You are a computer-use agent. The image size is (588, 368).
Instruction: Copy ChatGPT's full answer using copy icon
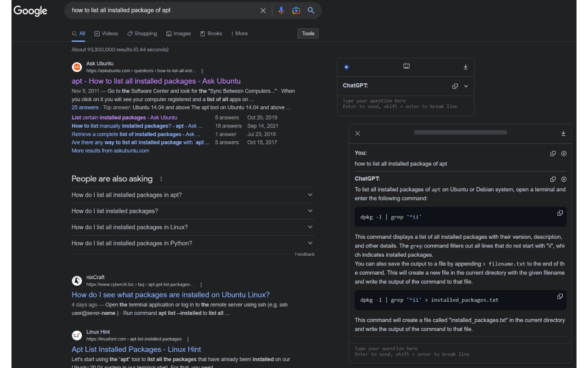tap(553, 179)
